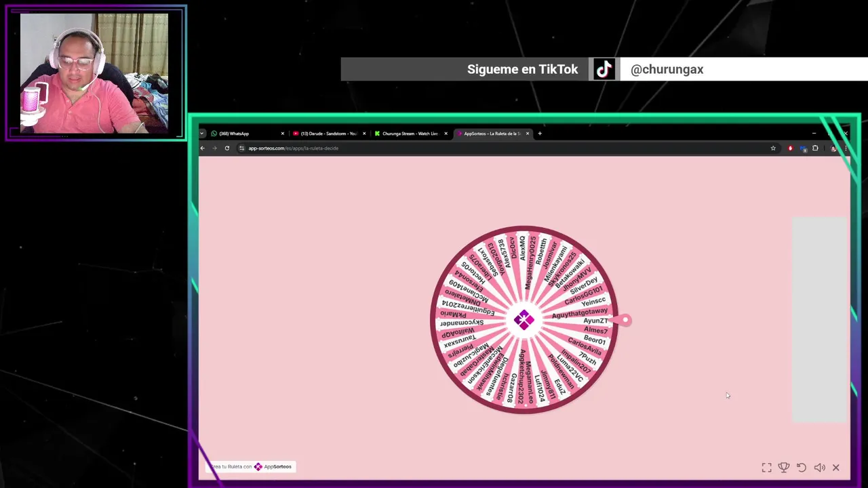Click the 'Skycomander' wheel segment

click(461, 323)
